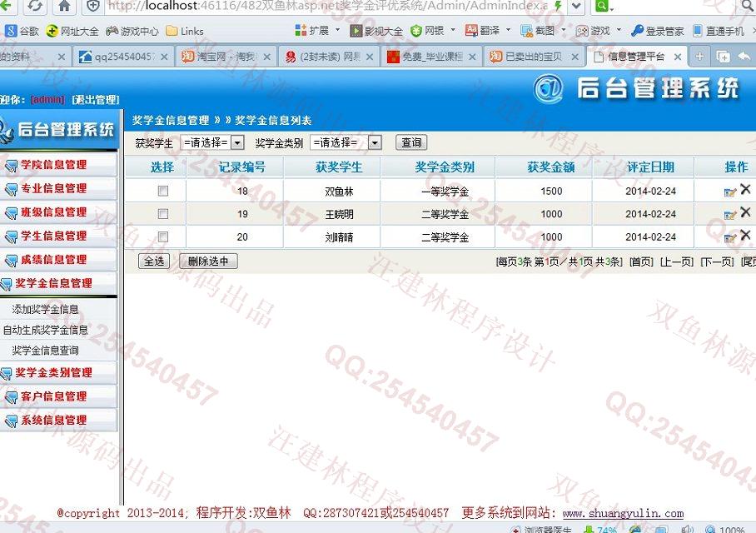
Task: Edit record 19 using its edit icon
Action: pos(730,215)
